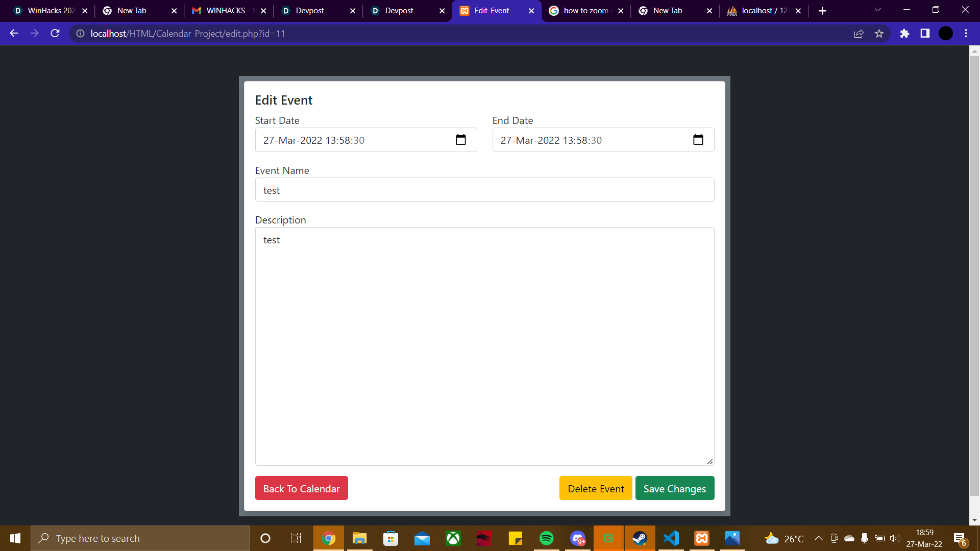Click the Save Changes button

pos(674,488)
